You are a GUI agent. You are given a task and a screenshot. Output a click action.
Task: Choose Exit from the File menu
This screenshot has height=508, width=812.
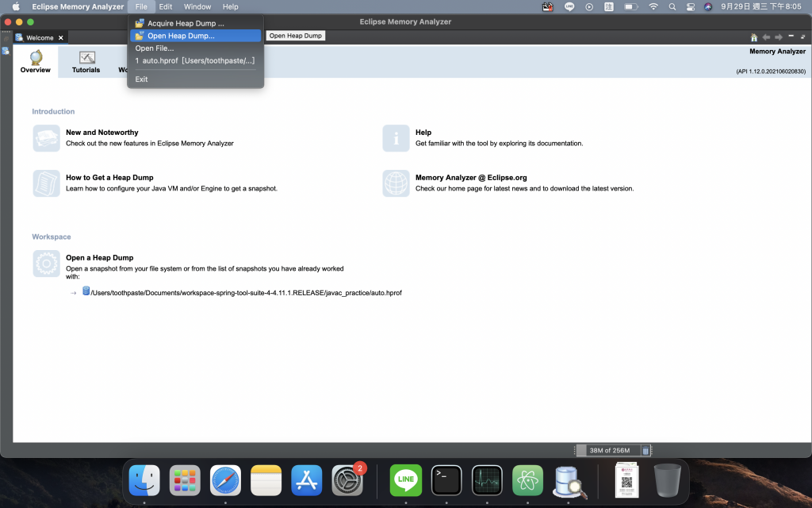tap(195, 79)
